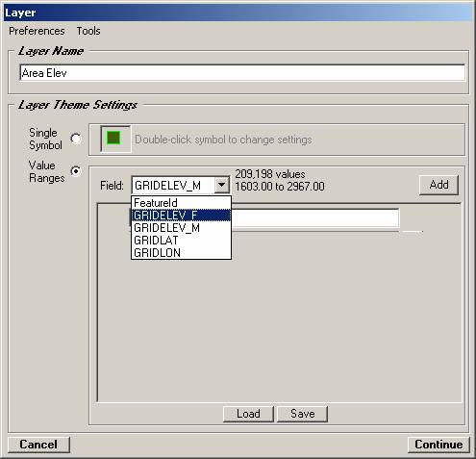Click the Cancel button
The image size is (476, 459).
(x=38, y=445)
